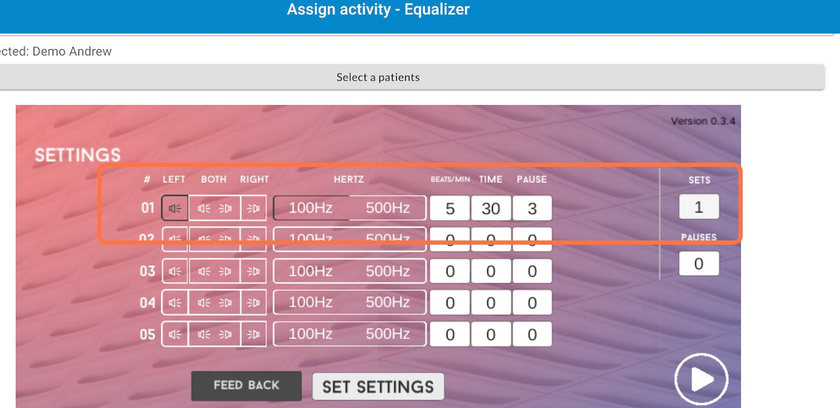Select left speaker icon in row 01
Viewport: 840px width, 408px height.
click(x=175, y=209)
